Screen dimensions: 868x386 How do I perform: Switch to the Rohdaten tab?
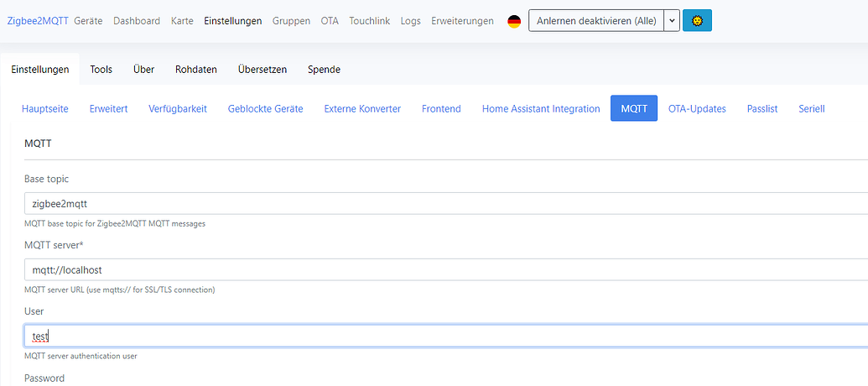[196, 70]
